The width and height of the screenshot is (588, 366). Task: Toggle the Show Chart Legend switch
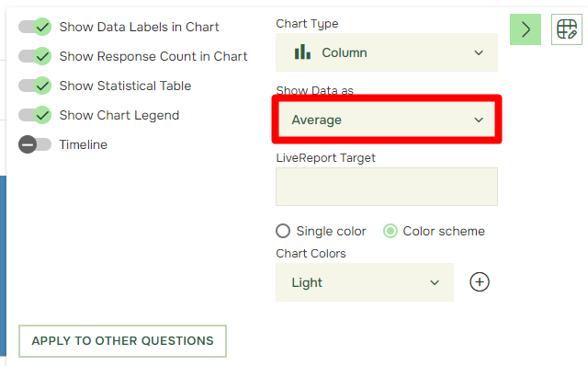coord(35,115)
